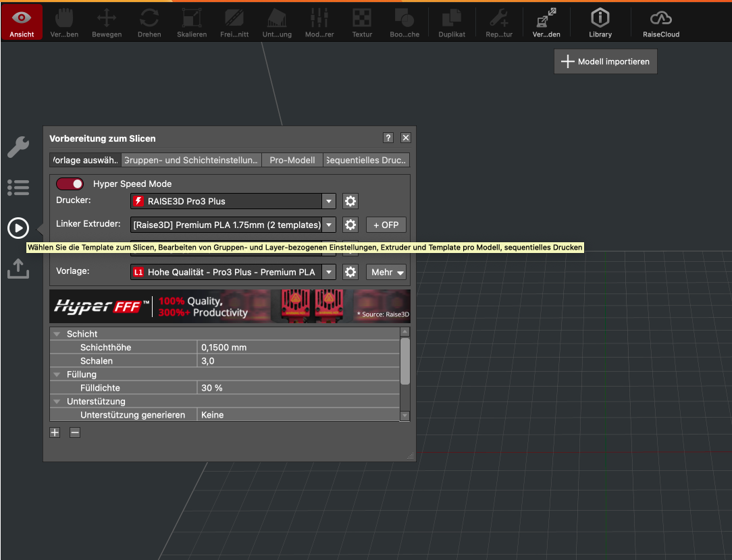Close the Vorbereitung zum Slicen dialog
The width and height of the screenshot is (732, 560).
tap(406, 138)
